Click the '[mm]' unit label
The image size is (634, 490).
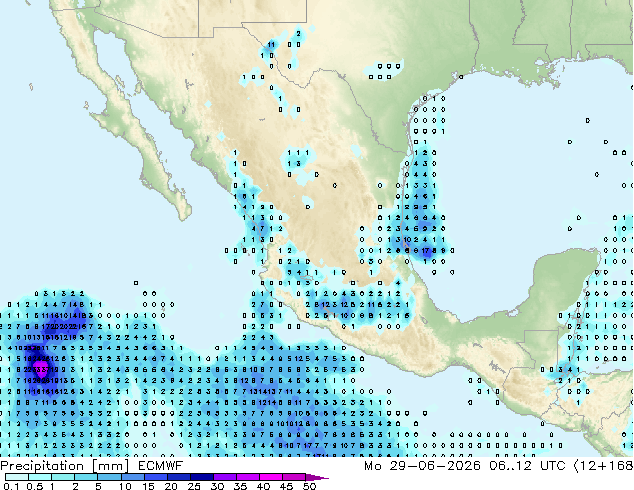click(x=110, y=466)
